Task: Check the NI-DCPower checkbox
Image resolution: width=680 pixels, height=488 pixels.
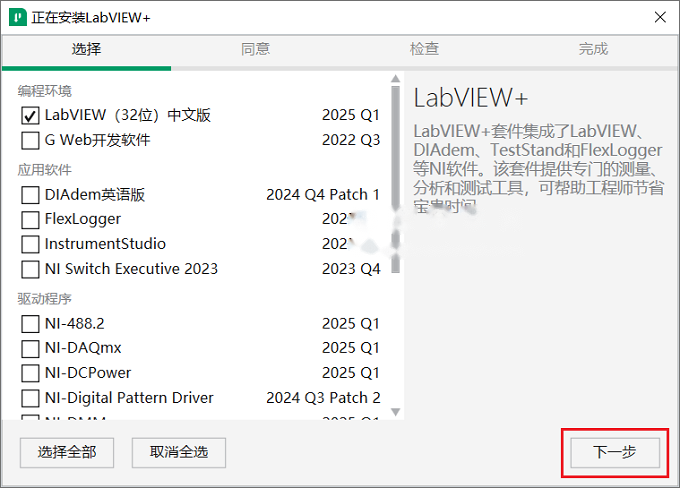Action: [x=30, y=373]
